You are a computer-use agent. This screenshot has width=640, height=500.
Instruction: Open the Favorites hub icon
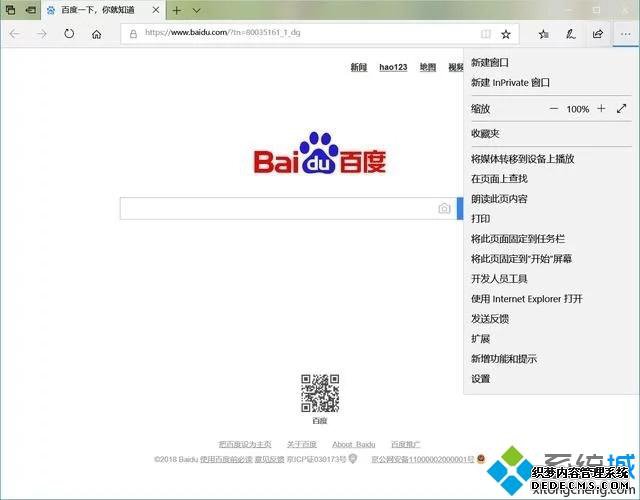point(543,34)
